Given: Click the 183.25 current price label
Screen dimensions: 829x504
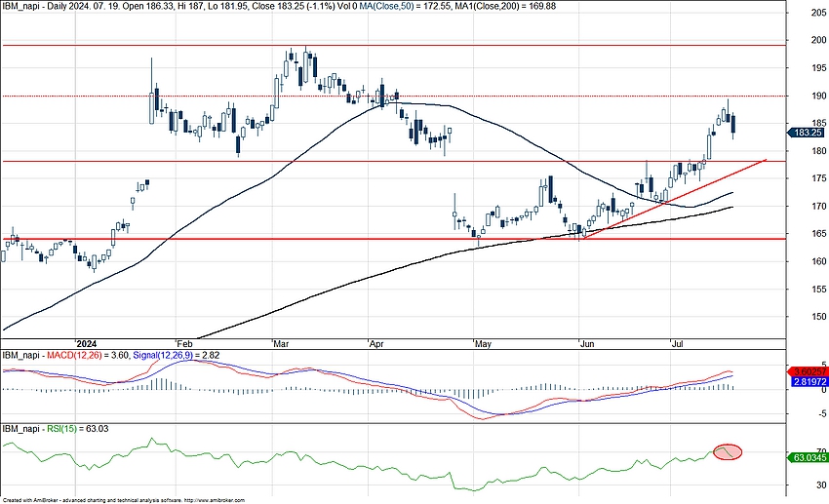Looking at the screenshot, I should pos(808,133).
